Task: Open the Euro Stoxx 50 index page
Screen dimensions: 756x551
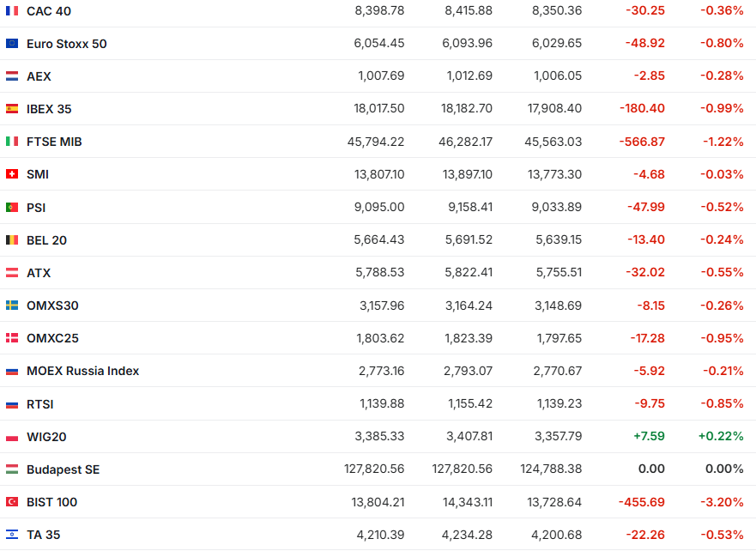Action: click(67, 44)
